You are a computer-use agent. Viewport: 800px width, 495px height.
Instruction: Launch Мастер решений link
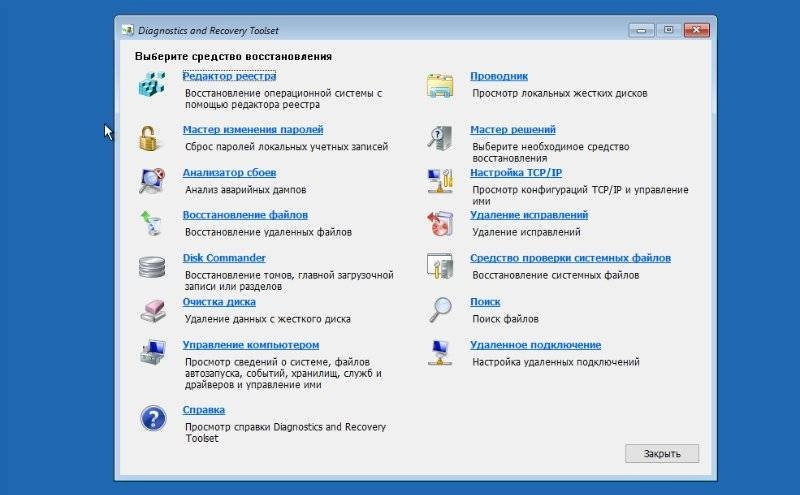[x=513, y=130]
